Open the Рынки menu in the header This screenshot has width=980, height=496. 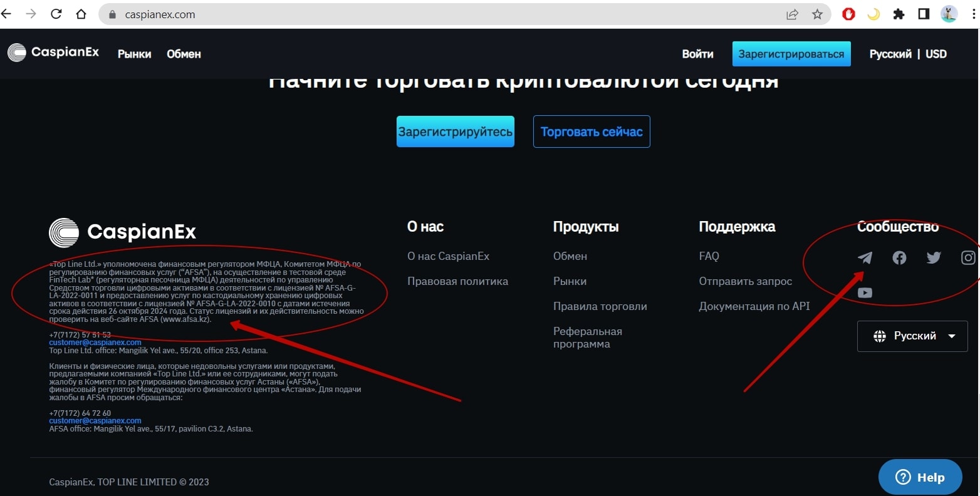[x=134, y=54]
